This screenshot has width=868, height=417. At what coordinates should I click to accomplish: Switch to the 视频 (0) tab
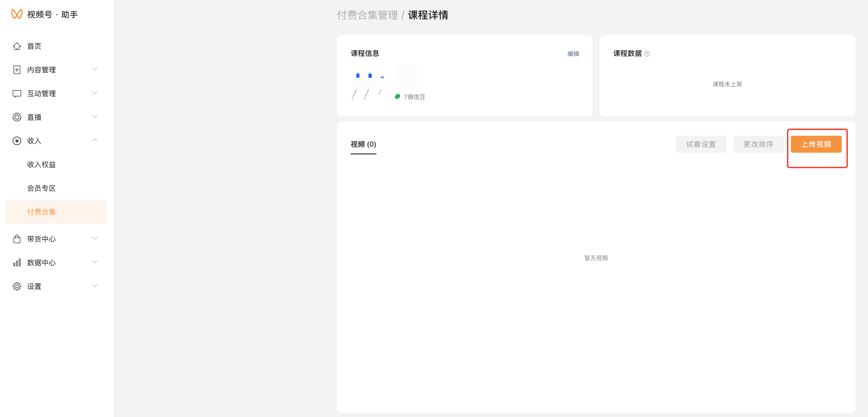coord(363,144)
